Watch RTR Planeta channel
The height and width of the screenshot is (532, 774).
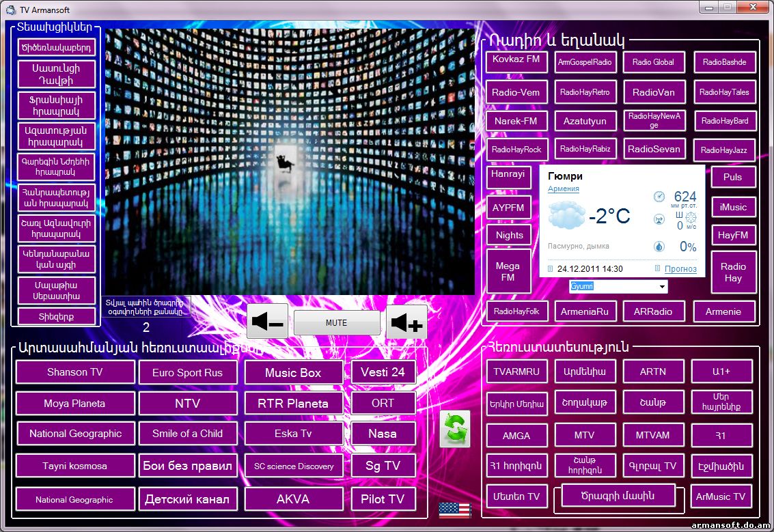point(293,403)
